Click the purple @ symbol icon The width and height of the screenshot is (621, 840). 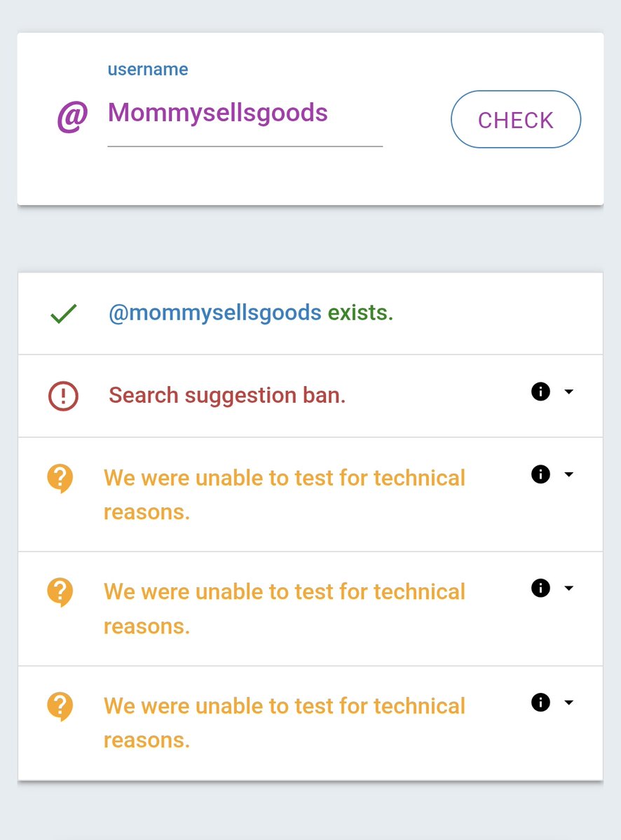72,116
